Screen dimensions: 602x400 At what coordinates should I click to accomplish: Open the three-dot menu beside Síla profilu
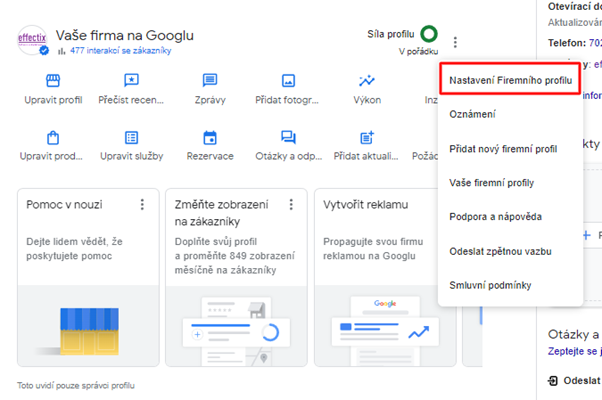coord(455,42)
